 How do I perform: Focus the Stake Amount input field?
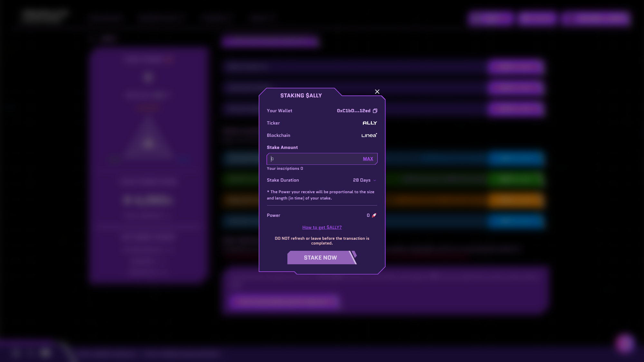click(x=314, y=159)
